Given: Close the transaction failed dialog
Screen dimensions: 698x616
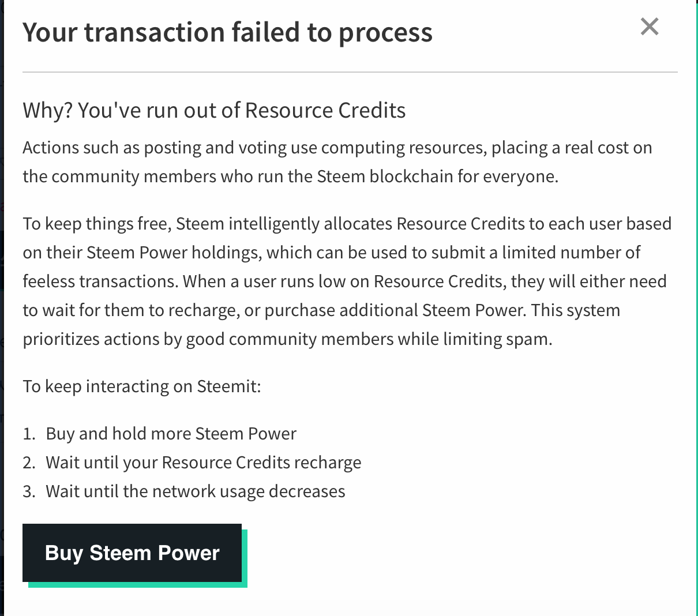Looking at the screenshot, I should click(x=650, y=27).
